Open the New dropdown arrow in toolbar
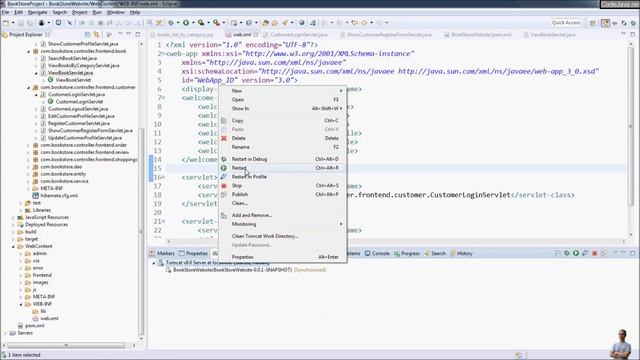The image size is (640, 360). click(x=13, y=23)
